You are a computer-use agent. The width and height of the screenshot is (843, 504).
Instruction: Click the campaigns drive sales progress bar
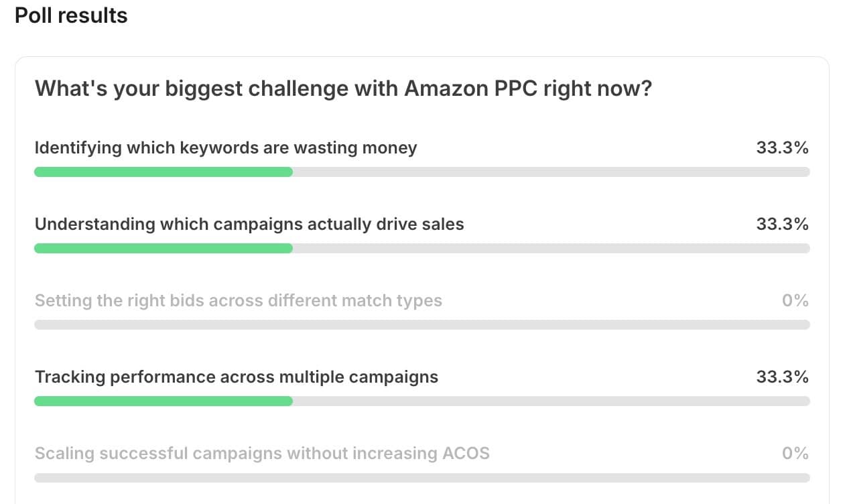coord(422,249)
